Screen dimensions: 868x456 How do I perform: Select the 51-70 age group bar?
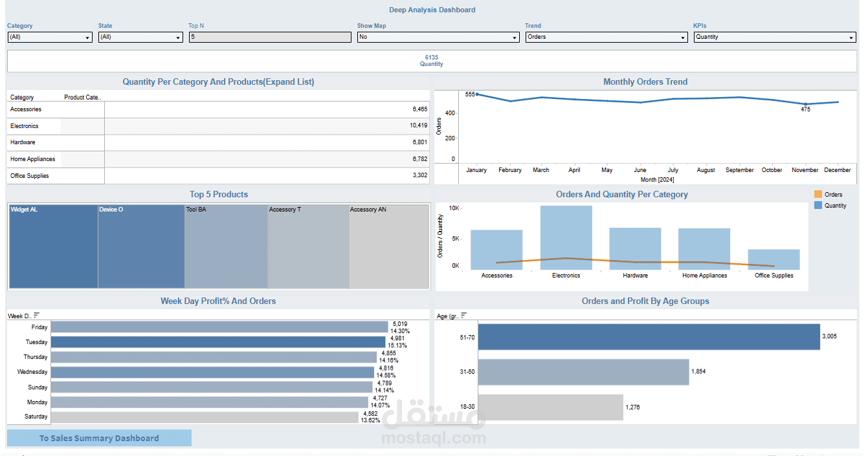click(649, 337)
